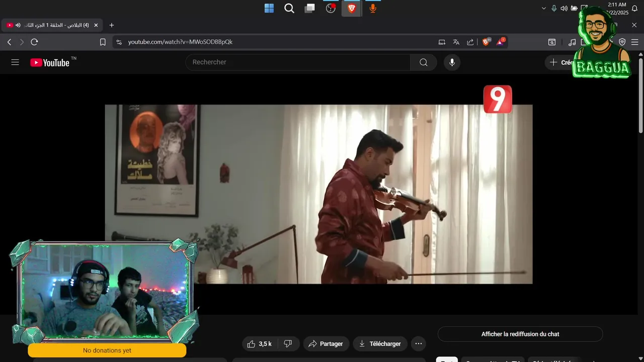Viewport: 644px width, 362px height.
Task: Open the Créer menu
Action: [x=560, y=62]
